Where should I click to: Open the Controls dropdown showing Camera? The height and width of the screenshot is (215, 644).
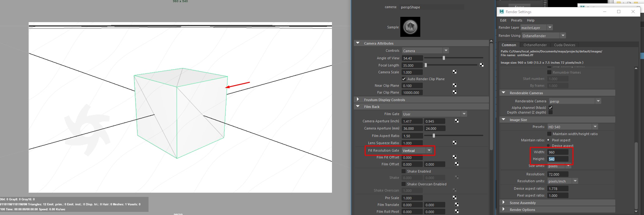click(x=425, y=51)
